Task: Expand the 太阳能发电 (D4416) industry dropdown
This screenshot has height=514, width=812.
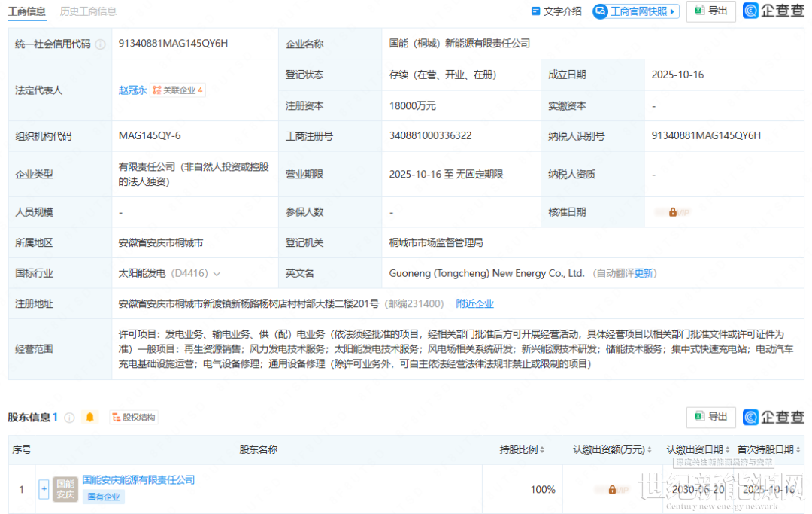Action: coord(217,274)
